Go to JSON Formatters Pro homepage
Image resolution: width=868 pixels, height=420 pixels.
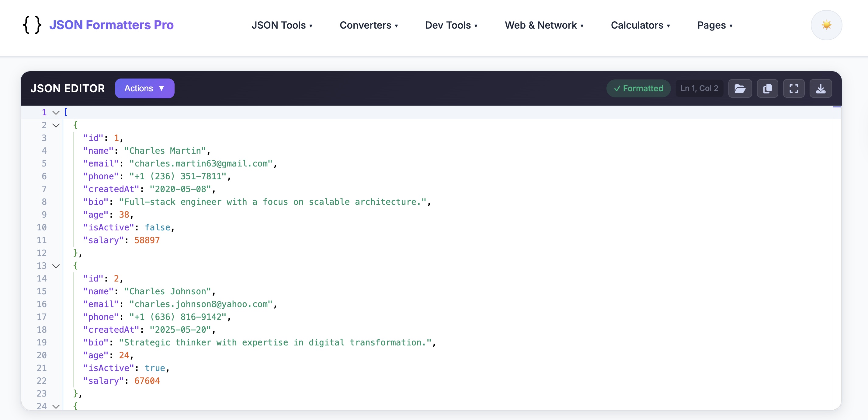click(112, 25)
